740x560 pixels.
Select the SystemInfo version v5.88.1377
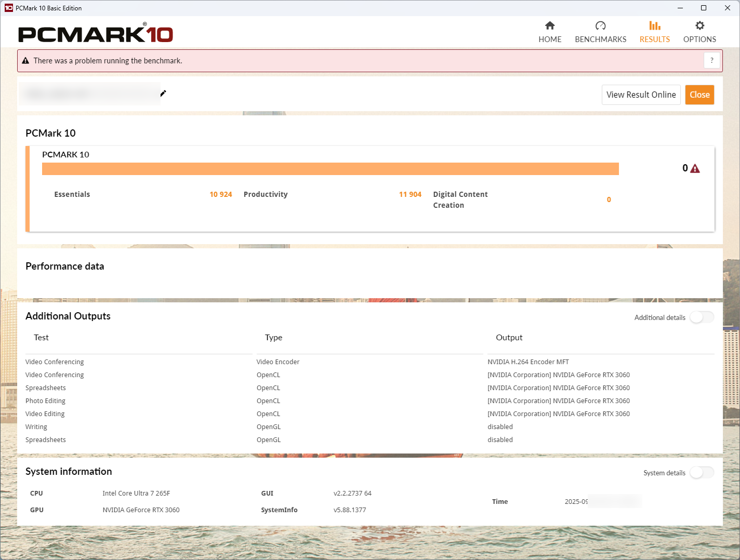click(x=350, y=510)
